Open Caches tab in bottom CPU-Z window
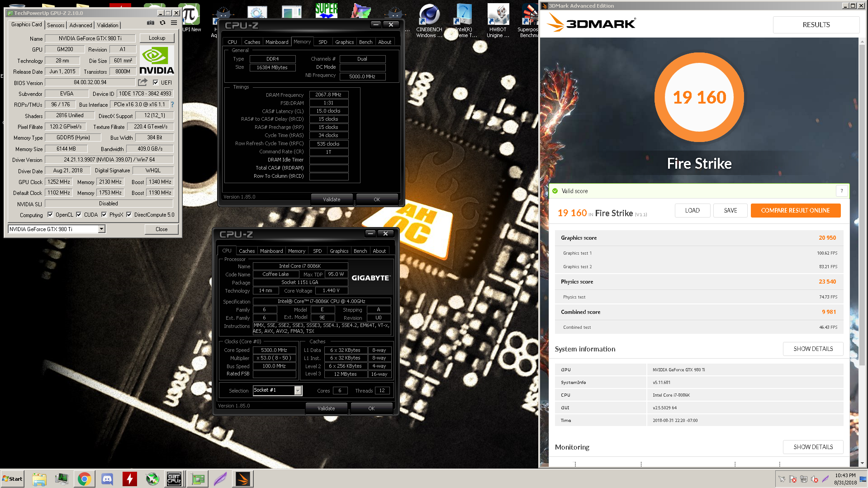Viewport: 868px width, 488px height. 247,251
